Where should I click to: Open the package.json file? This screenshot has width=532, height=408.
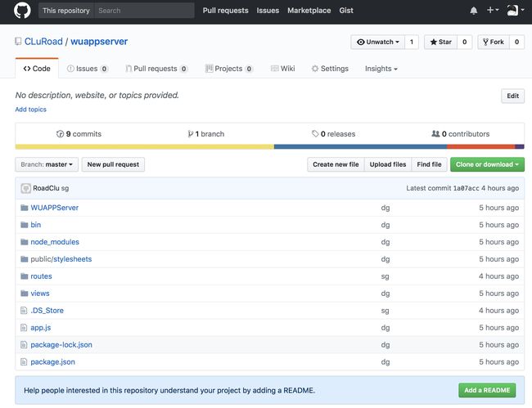pos(52,362)
